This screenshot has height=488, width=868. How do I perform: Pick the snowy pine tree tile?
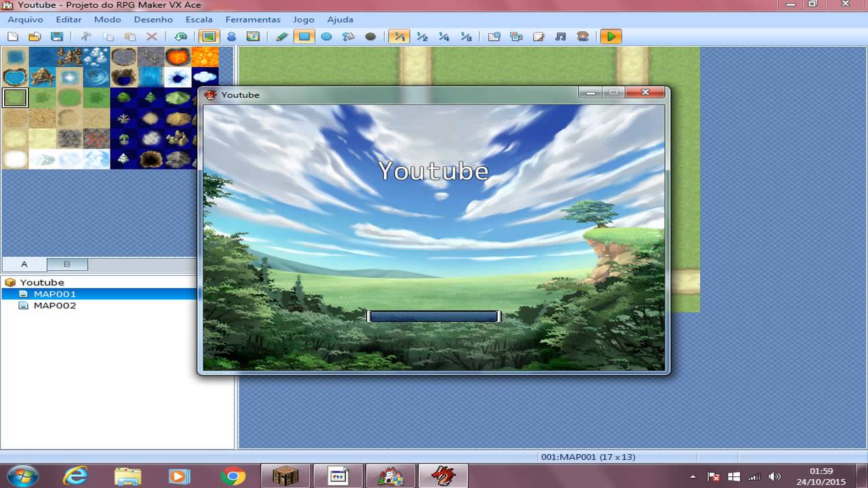point(123,159)
